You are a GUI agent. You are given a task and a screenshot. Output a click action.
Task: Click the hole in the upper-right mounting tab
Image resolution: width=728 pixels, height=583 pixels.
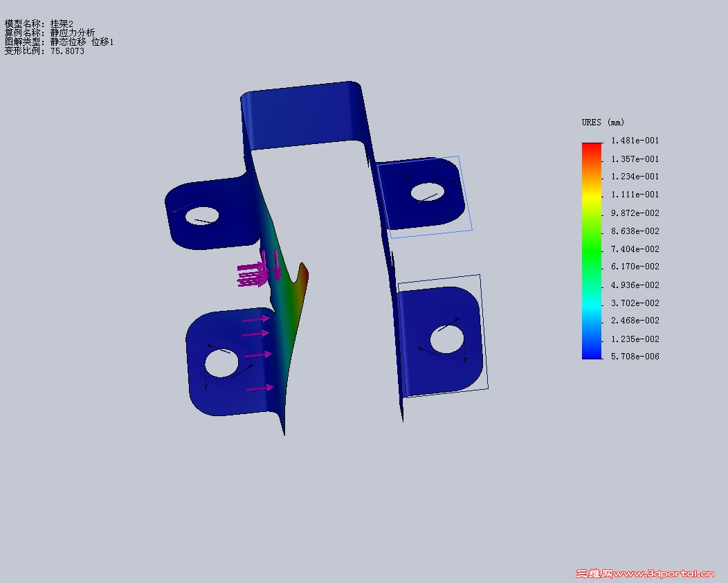click(428, 192)
